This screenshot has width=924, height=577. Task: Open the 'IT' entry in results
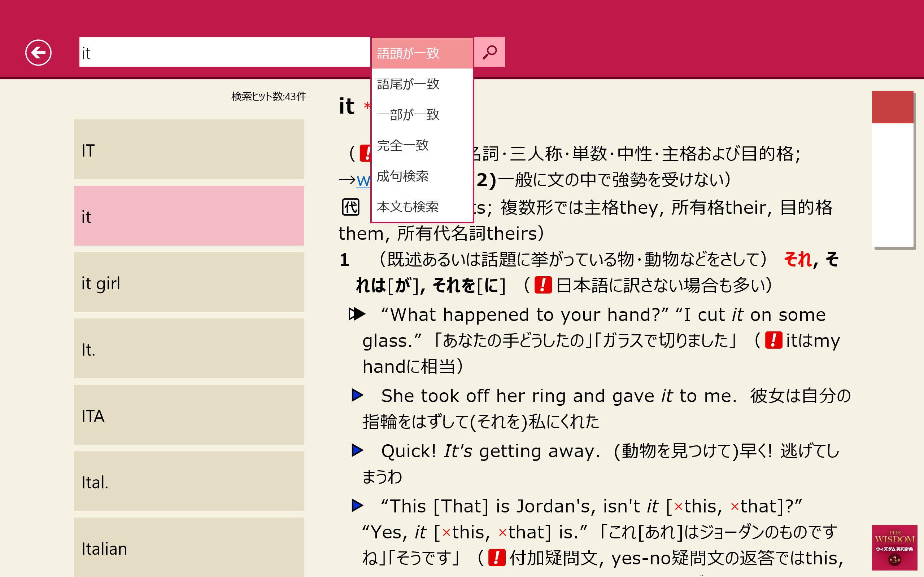pyautogui.click(x=189, y=150)
